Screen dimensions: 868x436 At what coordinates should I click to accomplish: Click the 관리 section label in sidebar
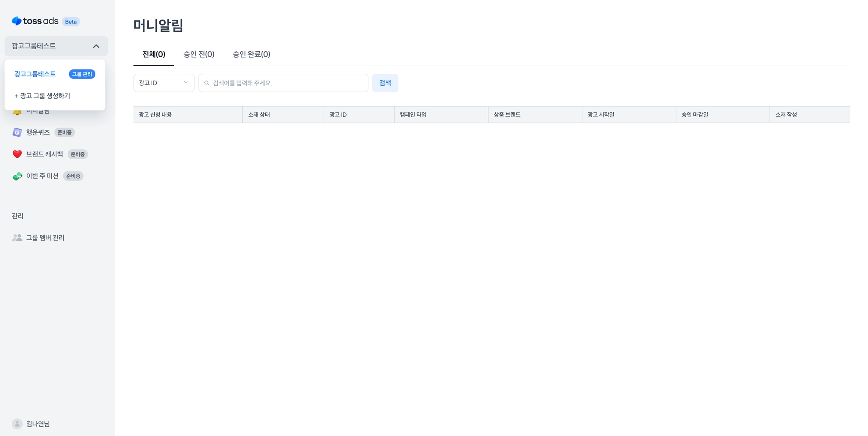17,216
